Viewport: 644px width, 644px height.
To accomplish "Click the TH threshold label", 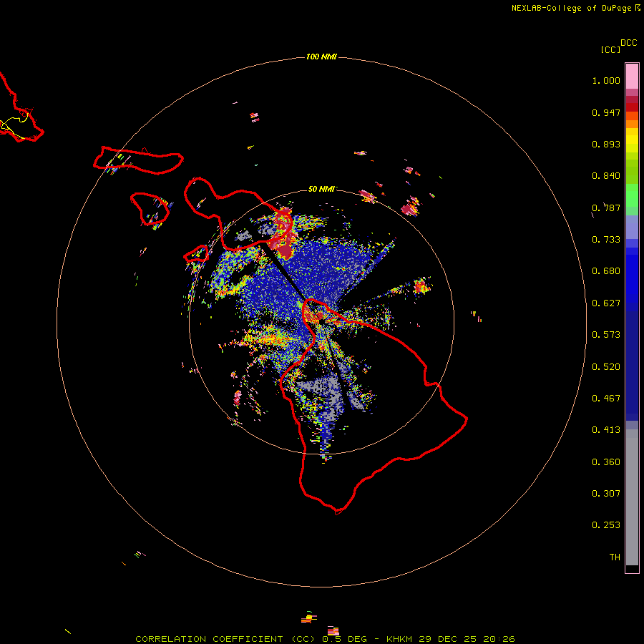I will point(615,557).
